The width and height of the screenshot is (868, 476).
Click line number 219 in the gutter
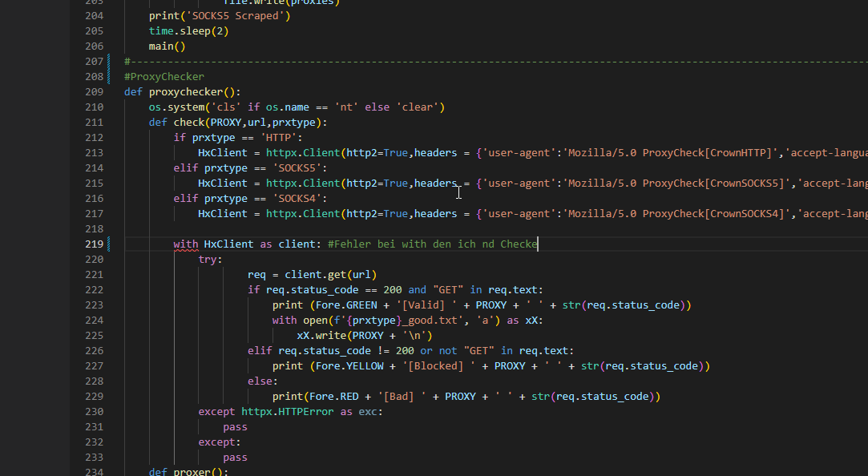point(93,244)
